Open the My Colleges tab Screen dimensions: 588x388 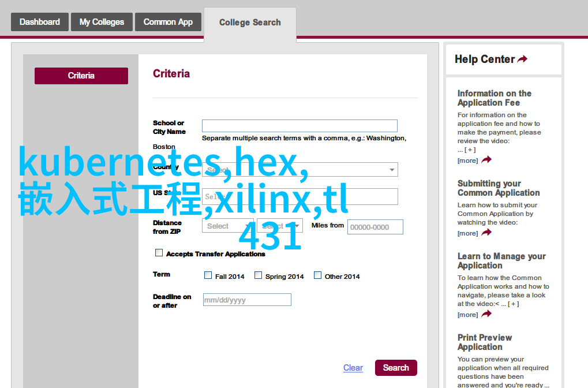[102, 22]
